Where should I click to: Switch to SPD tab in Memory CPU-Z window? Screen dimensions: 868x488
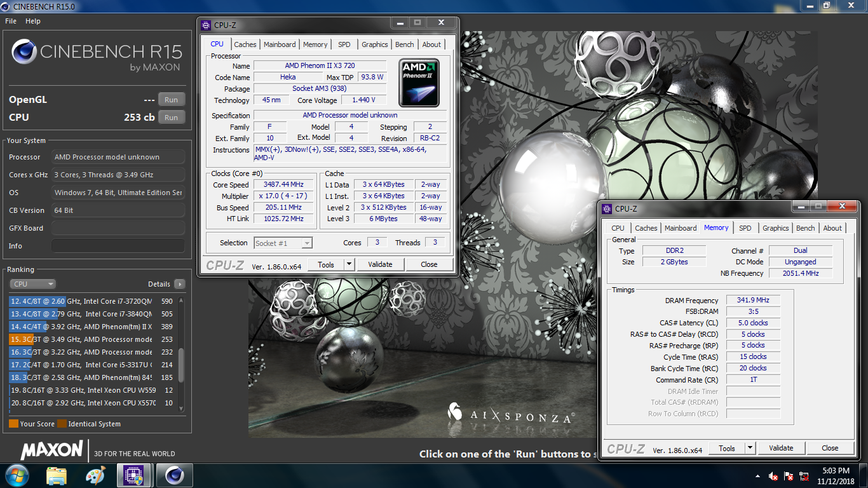click(745, 228)
